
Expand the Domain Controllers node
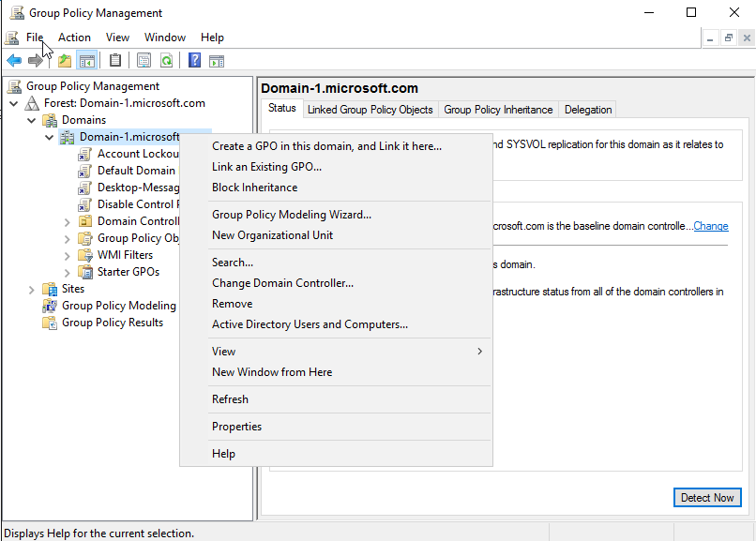pos(67,222)
